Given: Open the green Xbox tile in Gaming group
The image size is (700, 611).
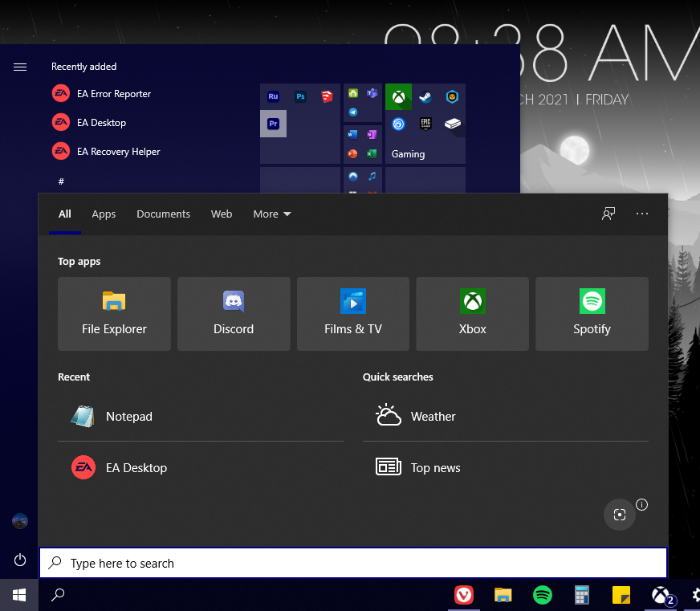Looking at the screenshot, I should tap(398, 96).
